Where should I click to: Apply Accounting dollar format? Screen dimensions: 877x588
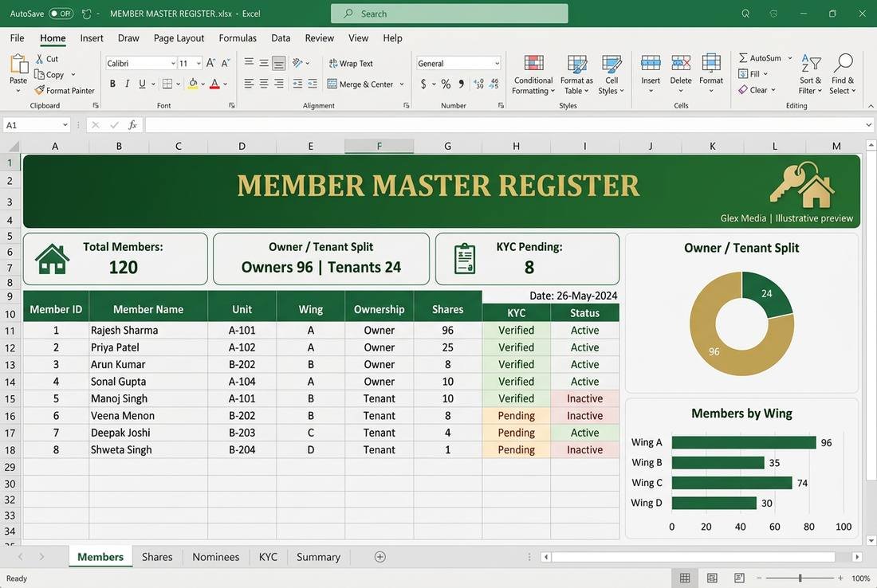coord(423,84)
